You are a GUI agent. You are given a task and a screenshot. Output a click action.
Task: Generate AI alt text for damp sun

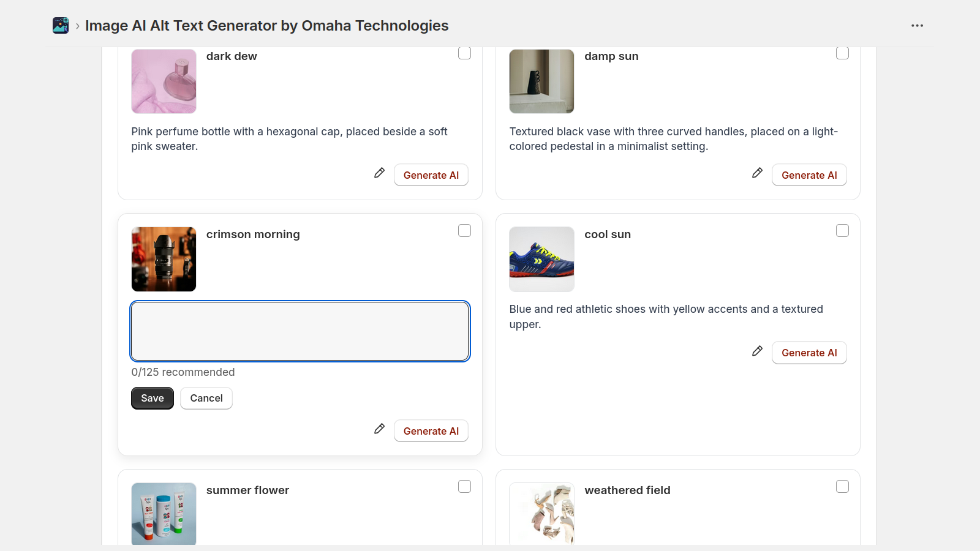809,175
